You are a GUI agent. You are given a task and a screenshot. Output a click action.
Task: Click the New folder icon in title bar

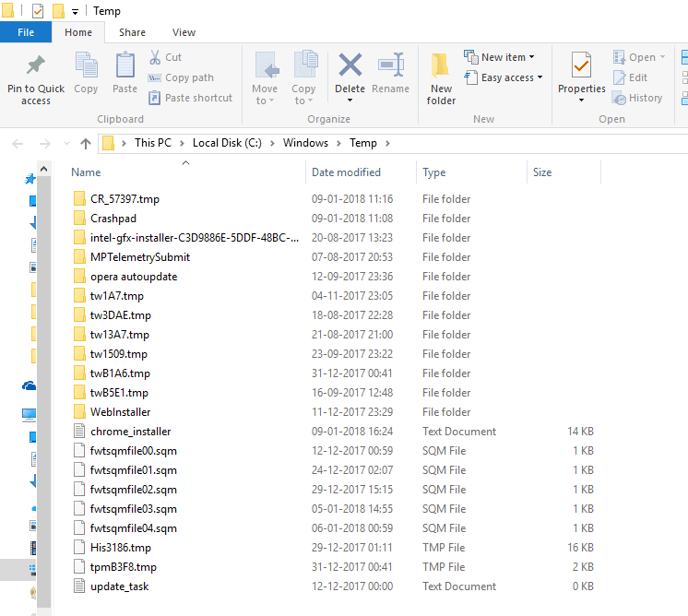tap(58, 11)
